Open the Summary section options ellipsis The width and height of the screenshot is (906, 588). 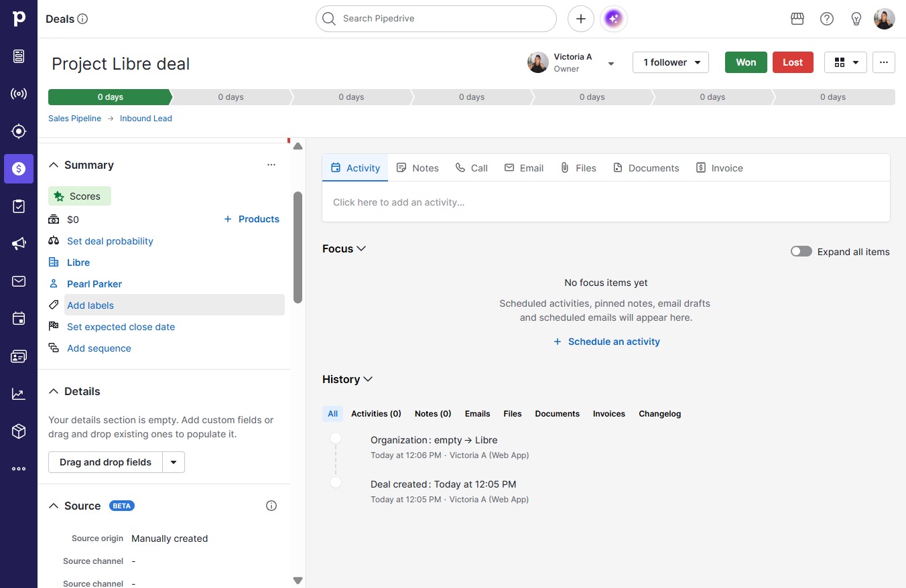(271, 165)
